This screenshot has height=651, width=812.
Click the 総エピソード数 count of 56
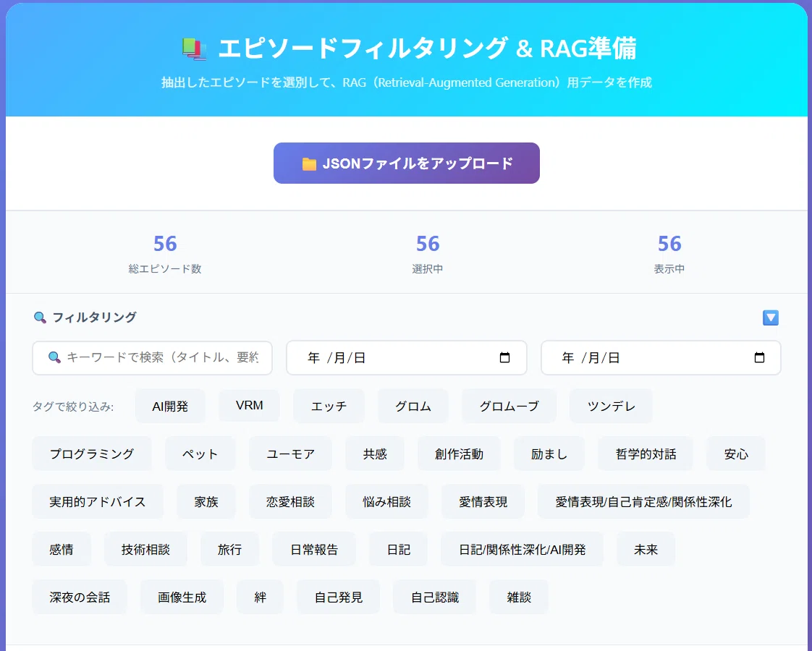tap(165, 244)
